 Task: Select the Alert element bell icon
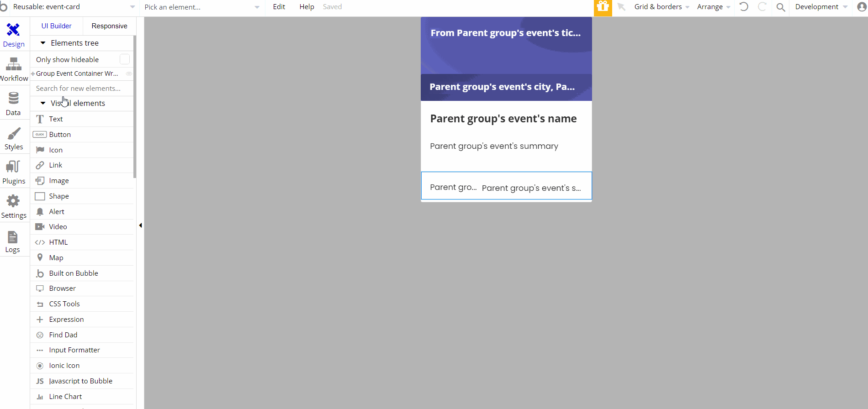(40, 211)
